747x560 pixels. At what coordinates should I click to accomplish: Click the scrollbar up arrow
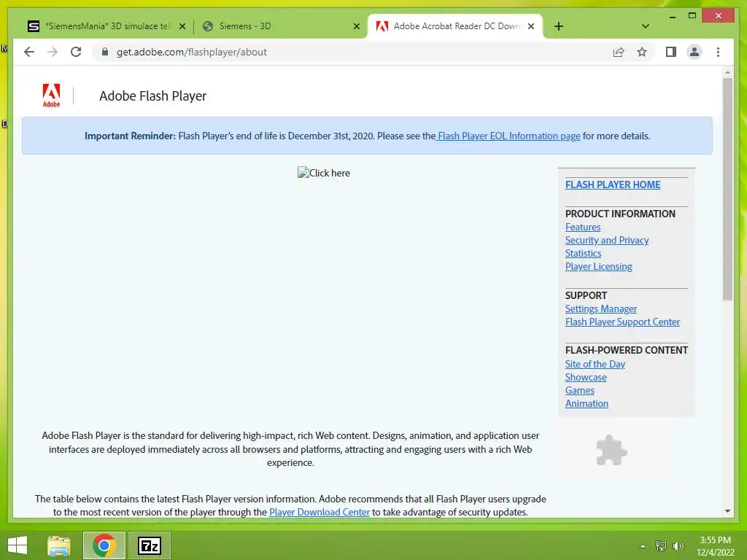point(727,72)
